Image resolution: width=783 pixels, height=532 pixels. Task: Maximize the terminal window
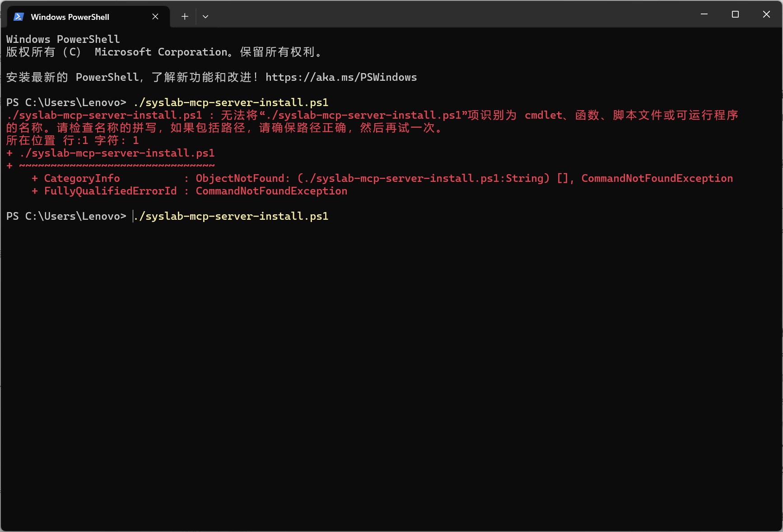pyautogui.click(x=735, y=14)
